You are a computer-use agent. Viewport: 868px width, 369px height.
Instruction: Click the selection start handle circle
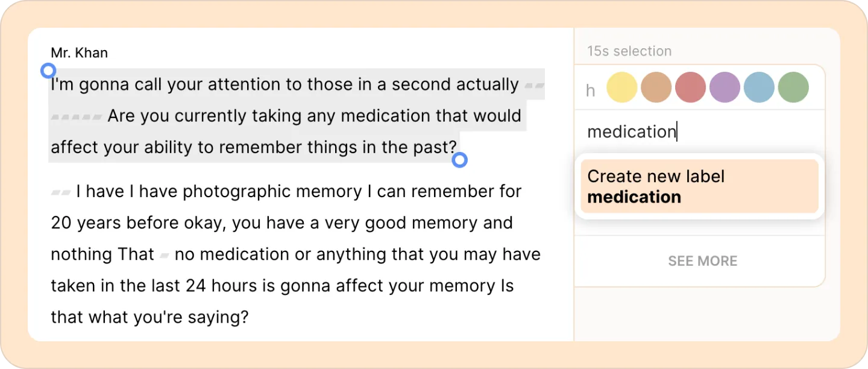pyautogui.click(x=48, y=71)
